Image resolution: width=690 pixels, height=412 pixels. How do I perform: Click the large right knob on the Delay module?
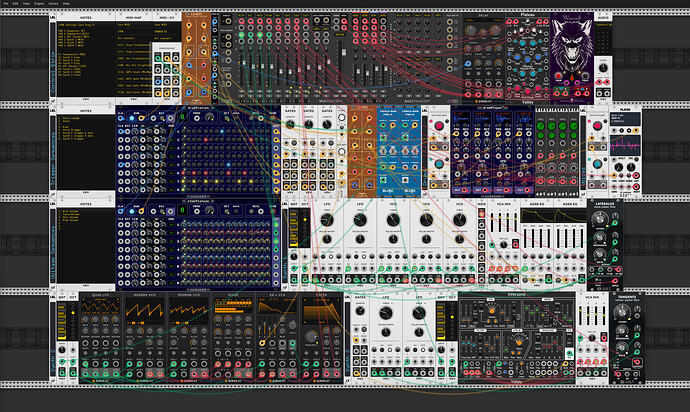(495, 30)
